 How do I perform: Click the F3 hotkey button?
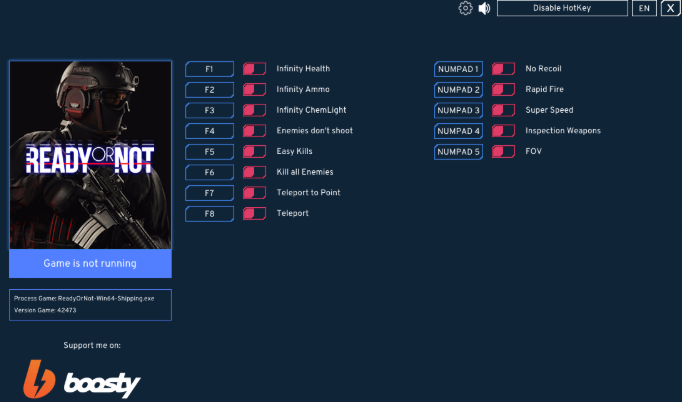(x=209, y=111)
